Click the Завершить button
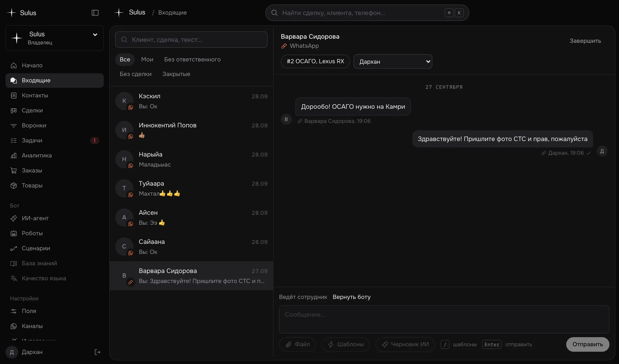Viewport: 619px width, 364px height. [x=585, y=41]
